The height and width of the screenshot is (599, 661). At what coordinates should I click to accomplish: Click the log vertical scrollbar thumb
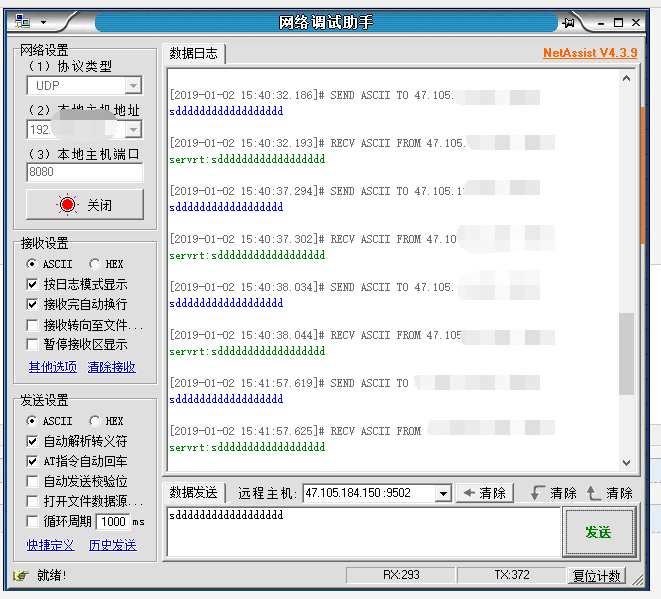point(626,354)
